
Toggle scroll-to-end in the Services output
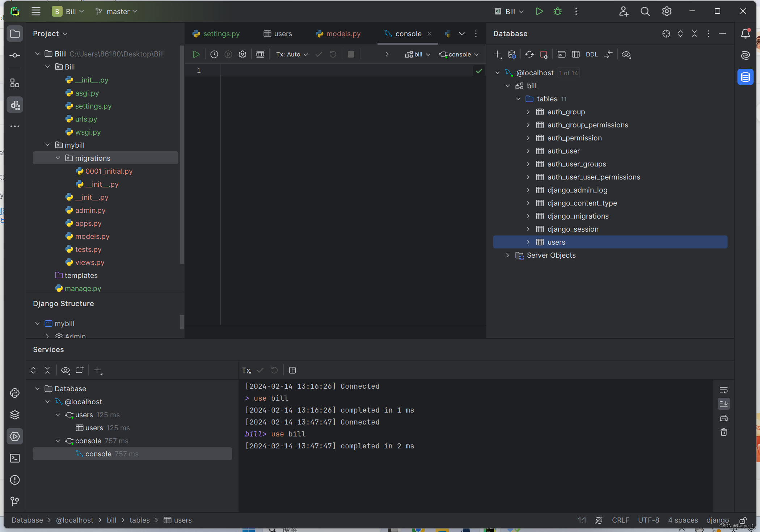click(x=724, y=404)
